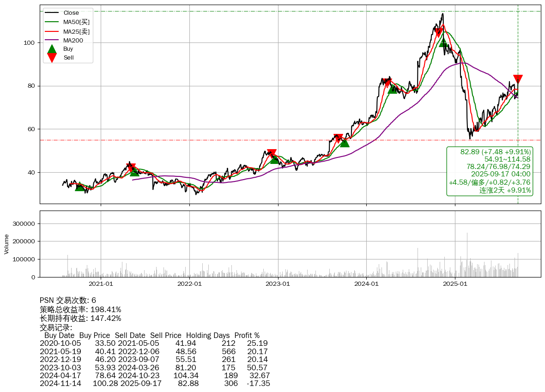Viewport: 545px width, 392px height.
Task: Click the MA200 purple line legend swatch
Action: 52,41
